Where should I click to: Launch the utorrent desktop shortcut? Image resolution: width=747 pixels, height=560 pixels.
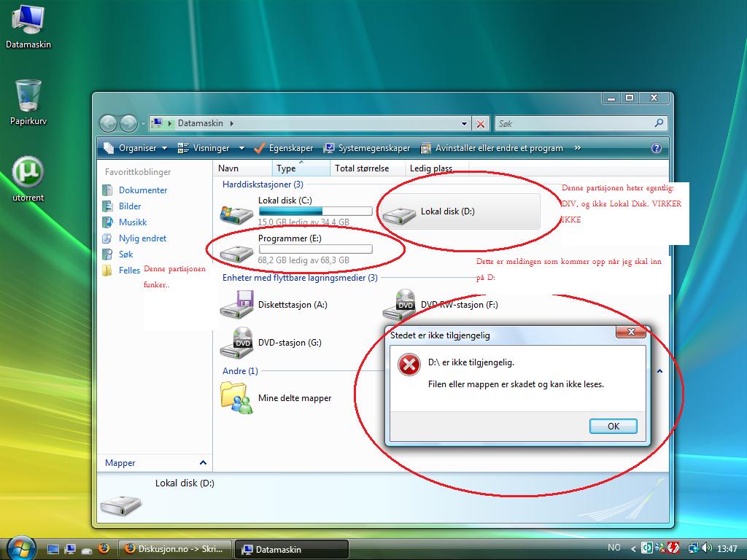(x=28, y=179)
